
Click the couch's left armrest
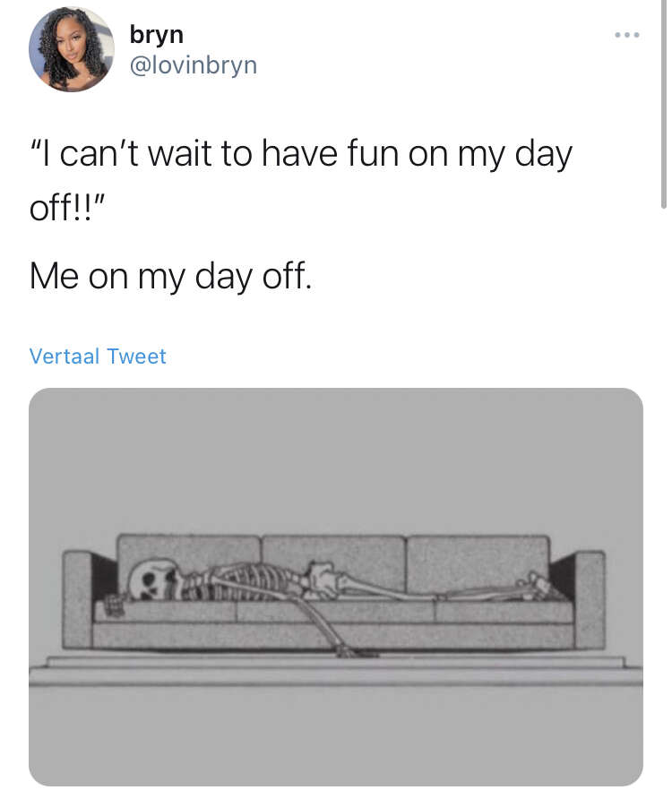tap(77, 599)
